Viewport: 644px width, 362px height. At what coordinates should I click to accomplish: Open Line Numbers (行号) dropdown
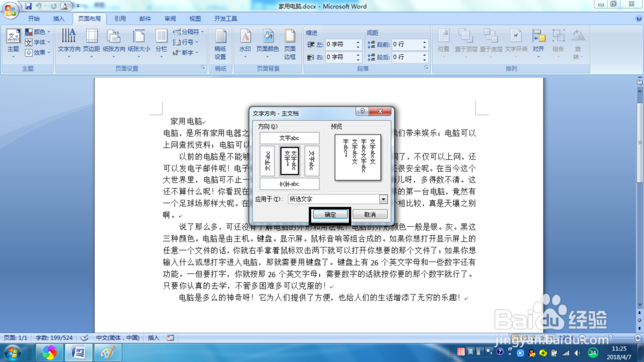click(x=185, y=43)
